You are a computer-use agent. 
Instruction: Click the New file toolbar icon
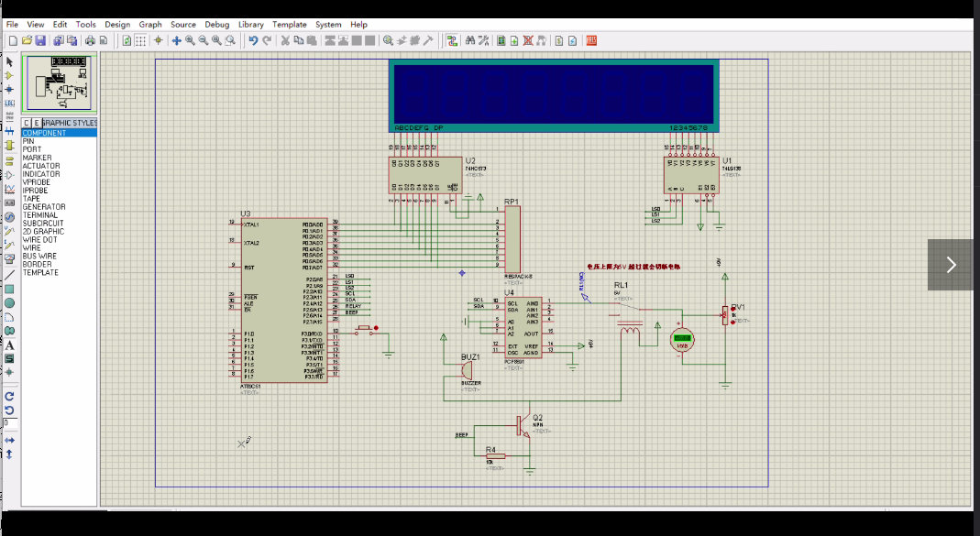pos(13,40)
